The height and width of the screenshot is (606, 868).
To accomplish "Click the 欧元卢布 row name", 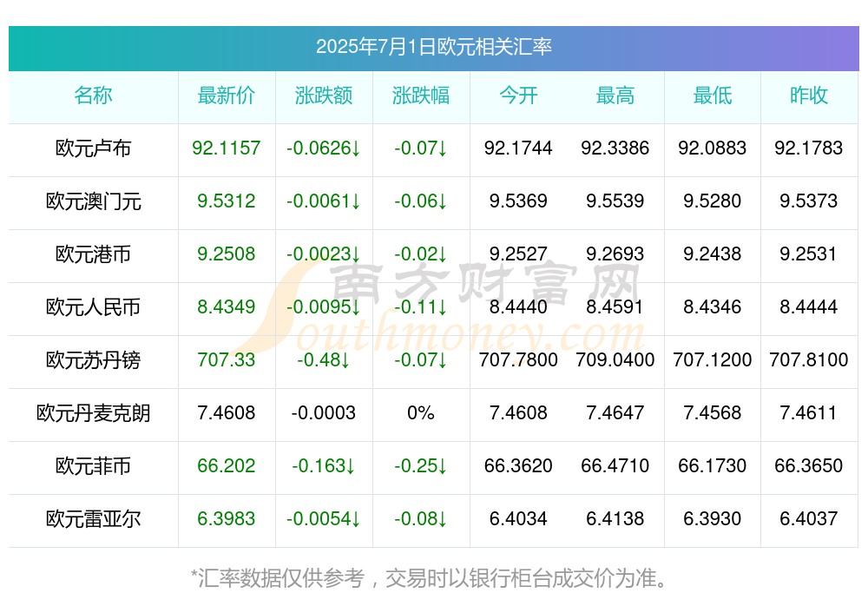I will pyautogui.click(x=93, y=148).
